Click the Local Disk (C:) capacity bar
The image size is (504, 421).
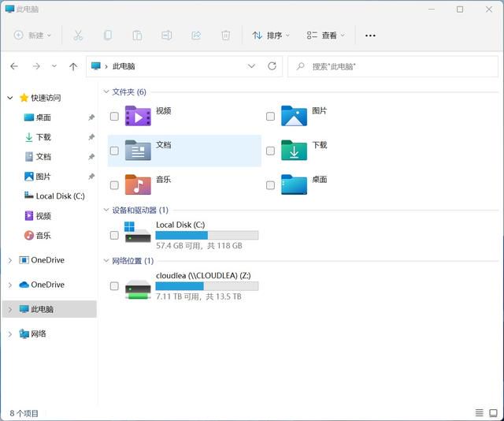click(x=207, y=235)
